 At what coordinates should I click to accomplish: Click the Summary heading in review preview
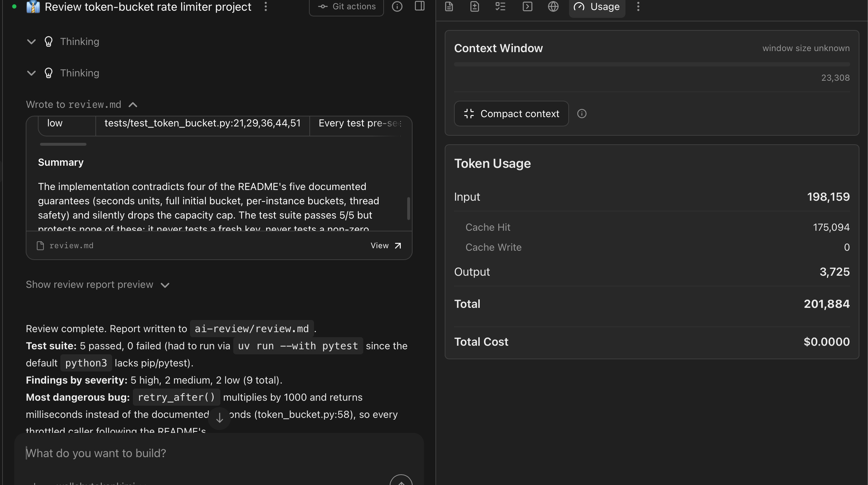[x=61, y=162]
